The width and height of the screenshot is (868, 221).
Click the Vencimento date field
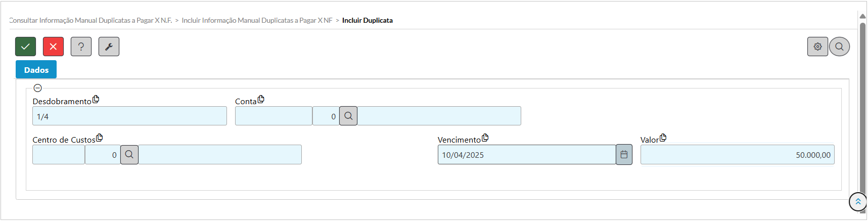click(526, 155)
